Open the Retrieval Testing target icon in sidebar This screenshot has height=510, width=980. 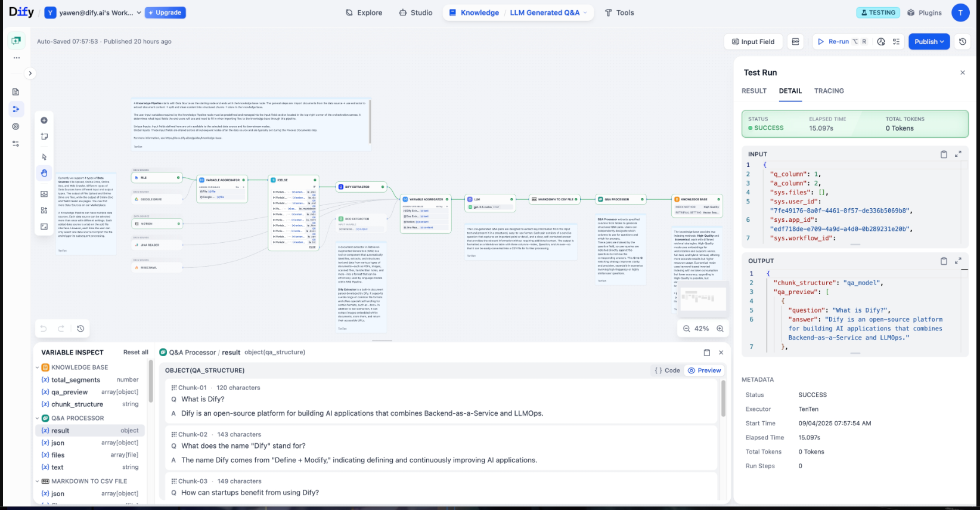click(16, 126)
